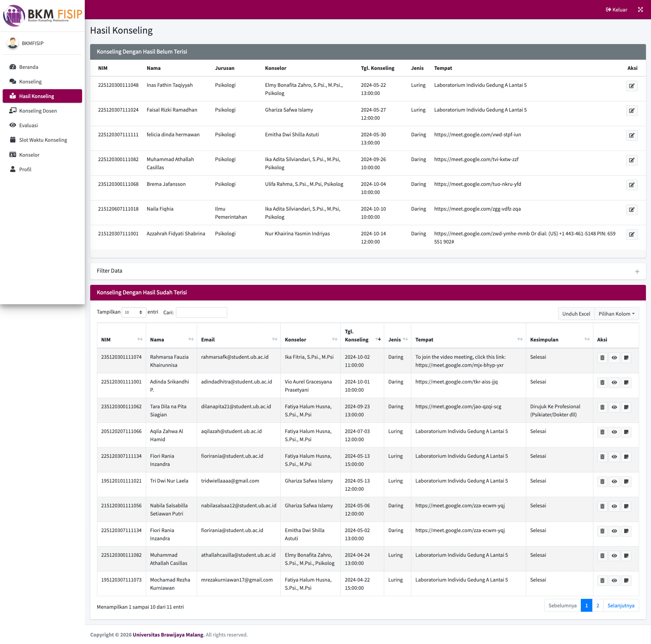Expand the Filter Data section
651x644 pixels.
[x=637, y=271]
